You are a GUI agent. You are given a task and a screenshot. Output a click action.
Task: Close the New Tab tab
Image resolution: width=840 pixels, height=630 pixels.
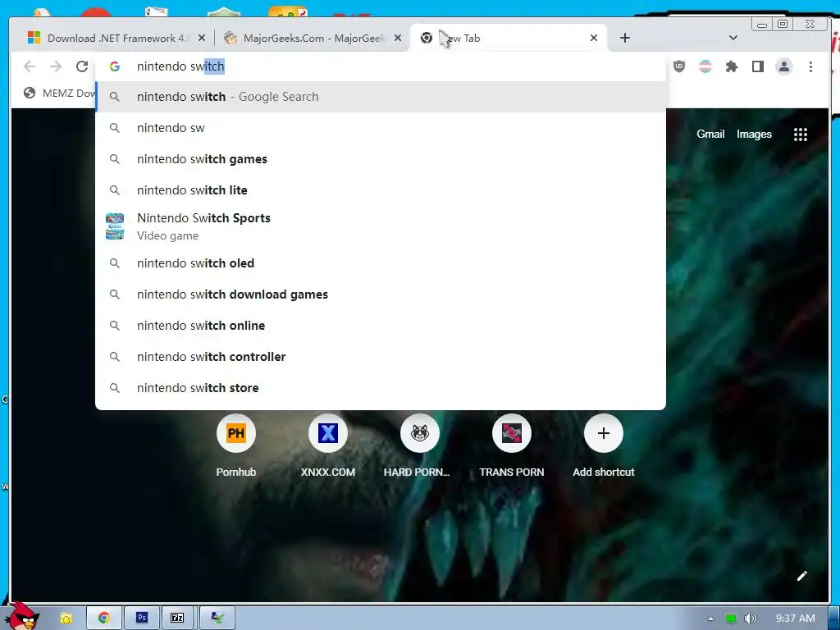click(x=594, y=38)
